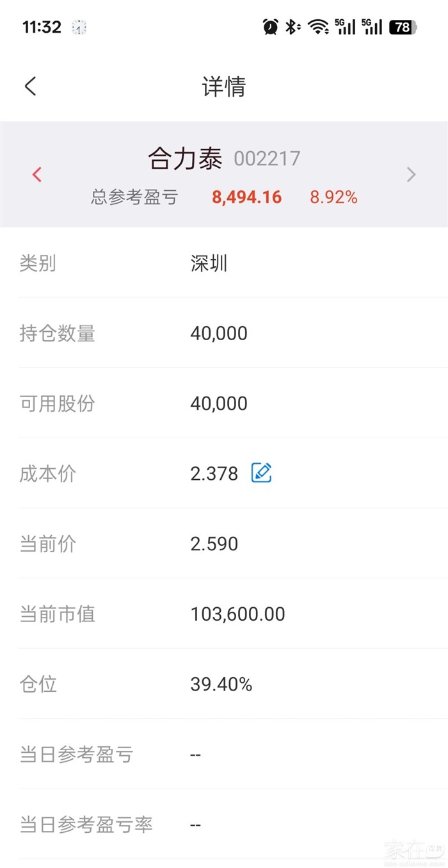This screenshot has width=448, height=868.
Task: Tap the Wi-Fi status icon
Action: [317, 27]
